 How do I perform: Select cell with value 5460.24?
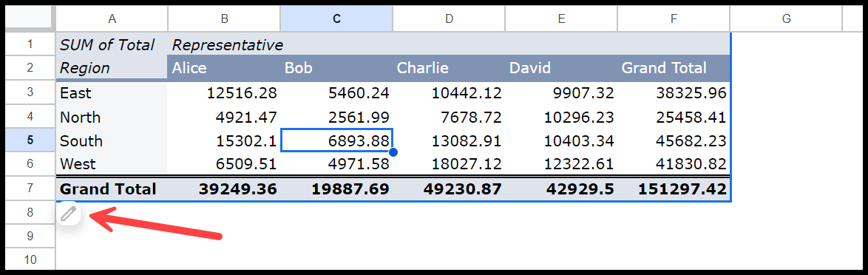(x=336, y=92)
